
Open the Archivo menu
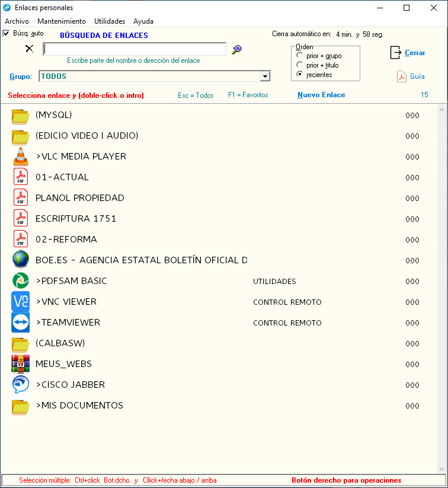[x=17, y=21]
